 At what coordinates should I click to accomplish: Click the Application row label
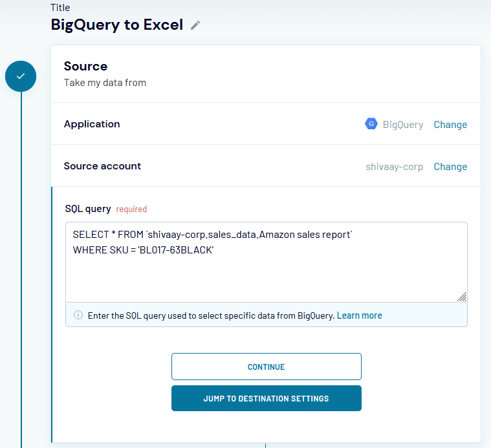point(92,124)
